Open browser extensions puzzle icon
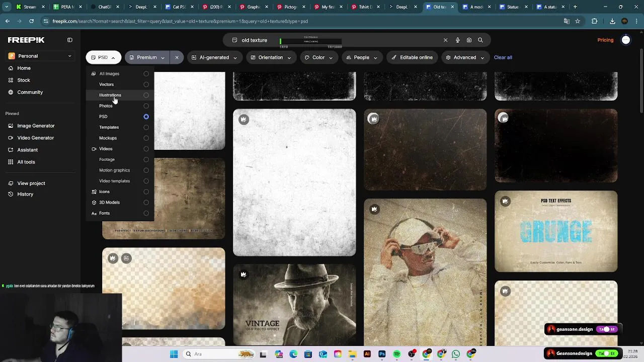The height and width of the screenshot is (362, 644). point(595,21)
